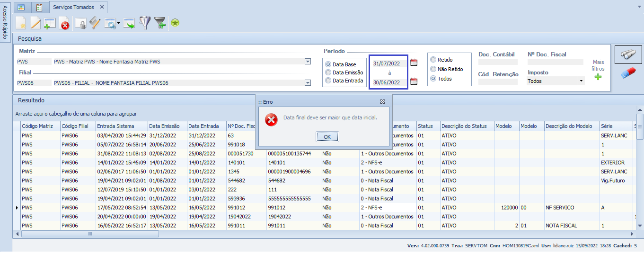Click the edit pencil icon in toolbar
The height and width of the screenshot is (253, 644).
pos(35,23)
